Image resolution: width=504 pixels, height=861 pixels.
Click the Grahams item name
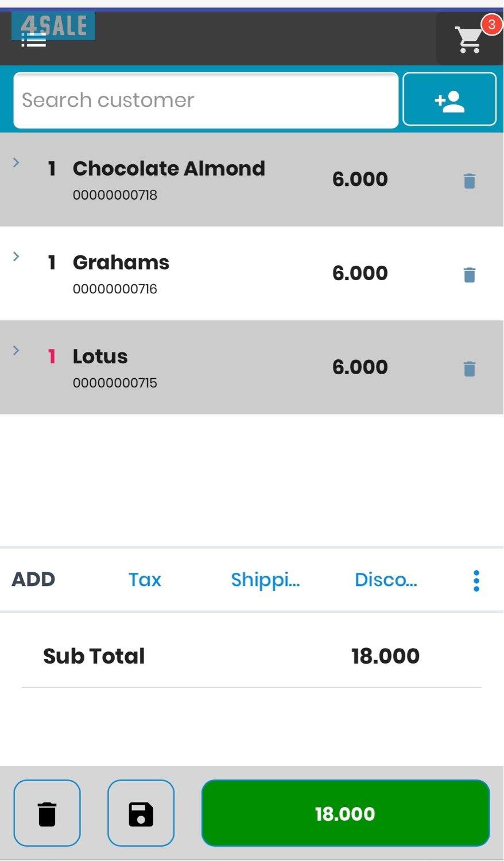(121, 262)
